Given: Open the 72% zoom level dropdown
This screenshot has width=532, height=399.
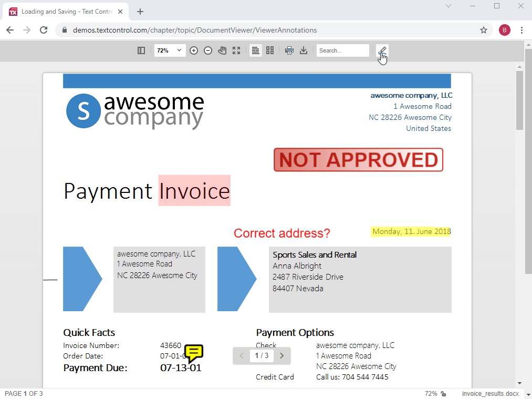Looking at the screenshot, I should click(x=170, y=50).
